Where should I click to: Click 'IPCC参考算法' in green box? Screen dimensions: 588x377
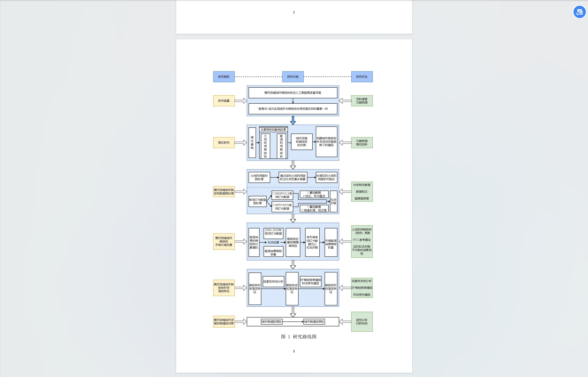362,240
